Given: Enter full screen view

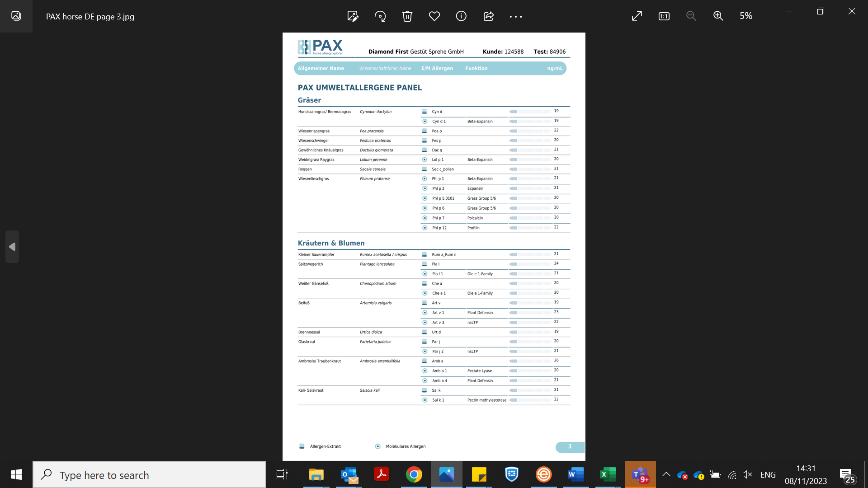Looking at the screenshot, I should pos(637,16).
